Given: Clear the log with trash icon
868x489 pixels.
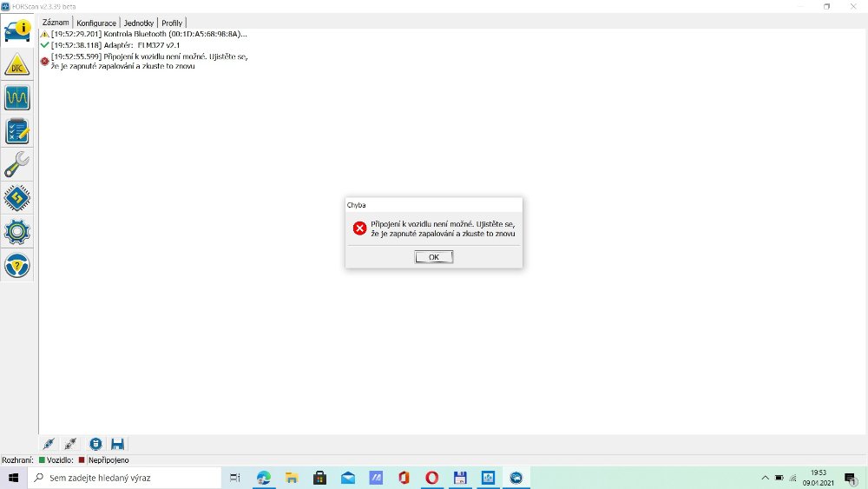Looking at the screenshot, I should [95, 444].
